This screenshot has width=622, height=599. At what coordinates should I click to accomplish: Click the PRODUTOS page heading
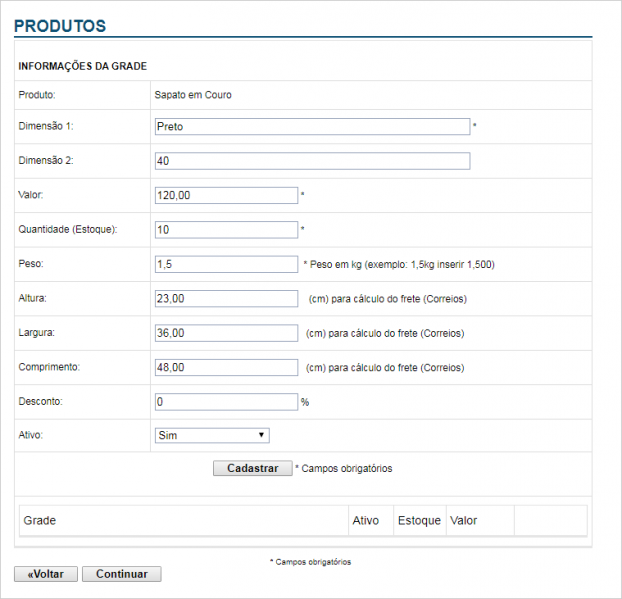pyautogui.click(x=60, y=25)
